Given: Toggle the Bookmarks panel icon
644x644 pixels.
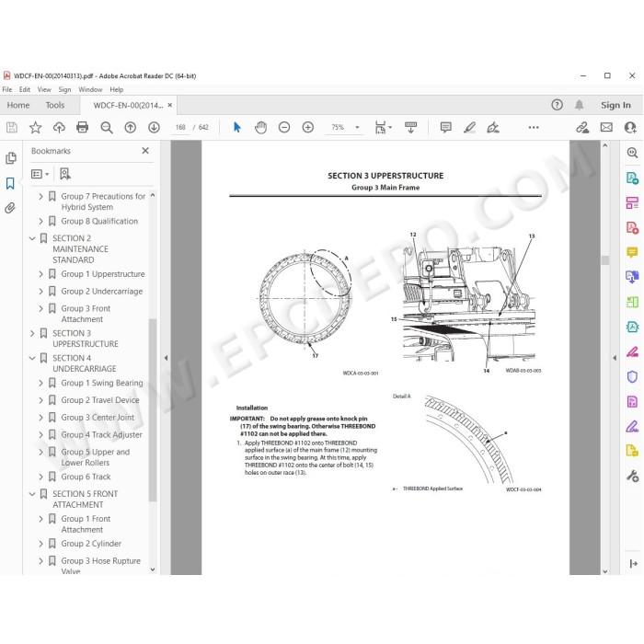Looking at the screenshot, I should pos(10,183).
